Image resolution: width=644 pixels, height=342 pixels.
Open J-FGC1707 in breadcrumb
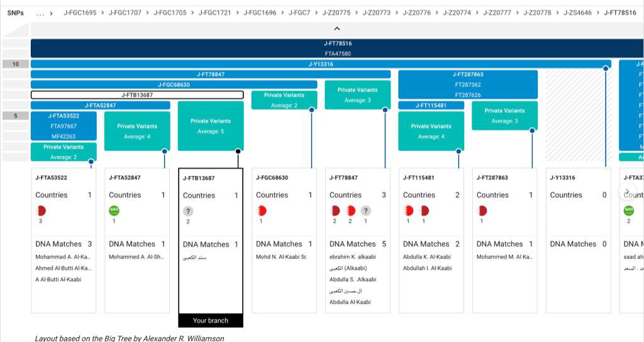[x=125, y=13]
